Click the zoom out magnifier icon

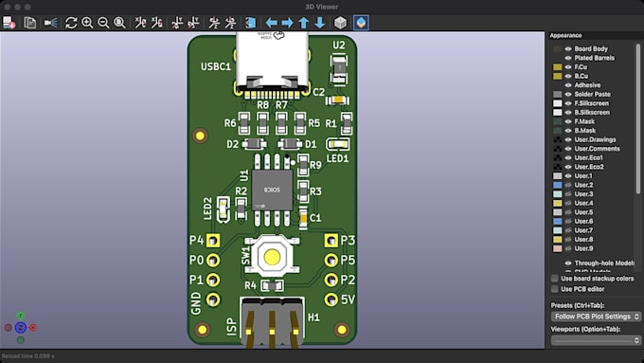103,23
